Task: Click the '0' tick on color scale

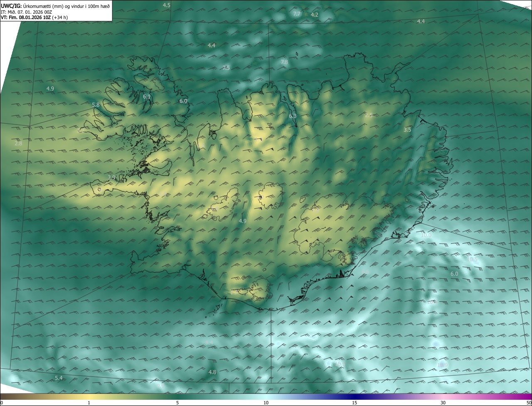Action: [2, 403]
